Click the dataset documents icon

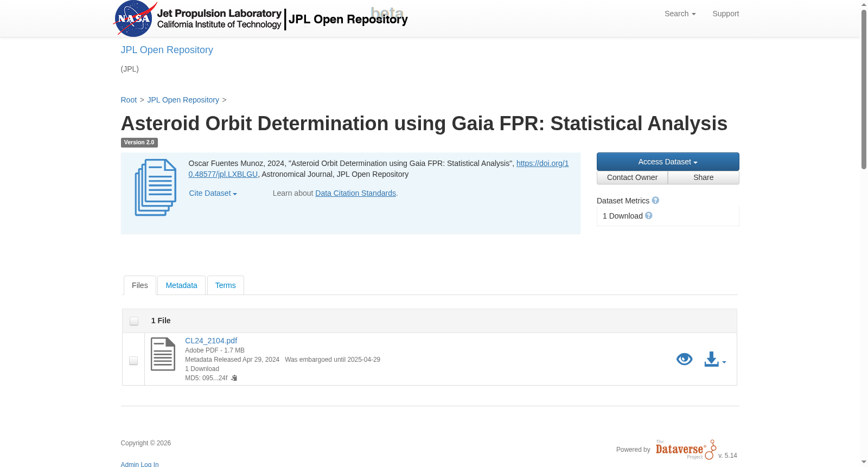click(155, 187)
